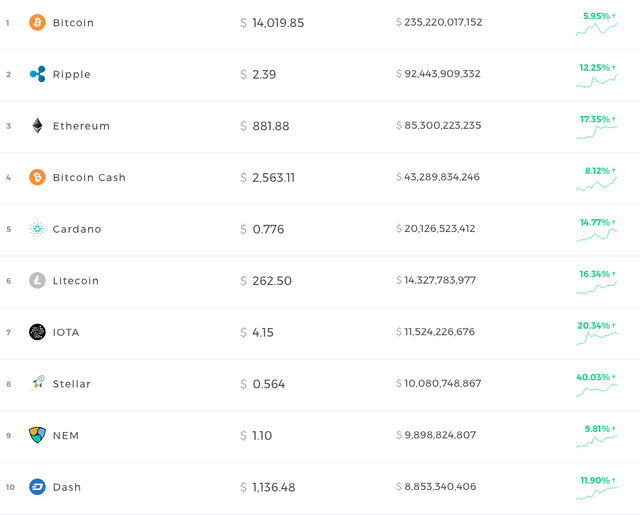This screenshot has height=515, width=640.
Task: Open the Ethereum coin name link
Action: pyautogui.click(x=81, y=126)
